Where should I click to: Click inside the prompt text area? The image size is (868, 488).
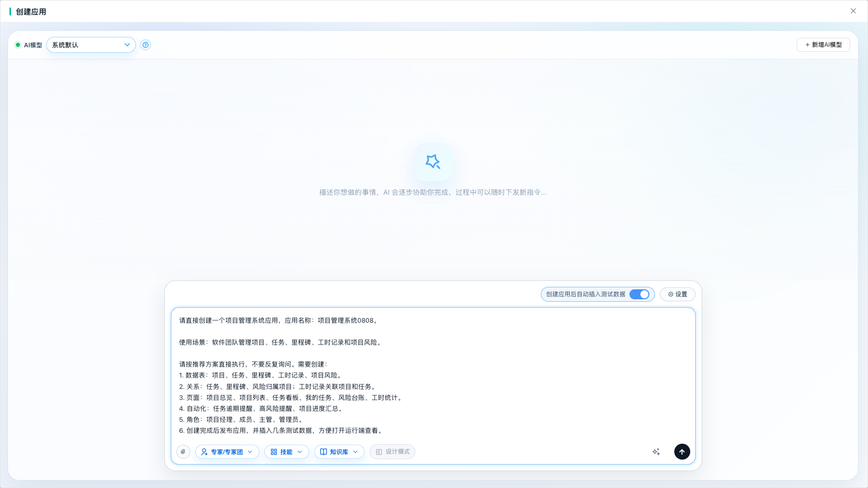(433, 375)
